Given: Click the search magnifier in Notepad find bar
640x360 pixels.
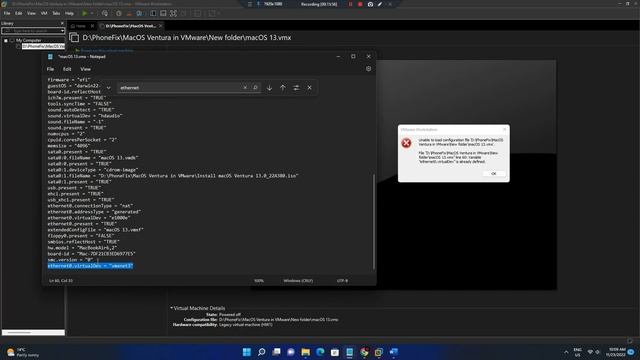Looking at the screenshot, I should point(255,87).
